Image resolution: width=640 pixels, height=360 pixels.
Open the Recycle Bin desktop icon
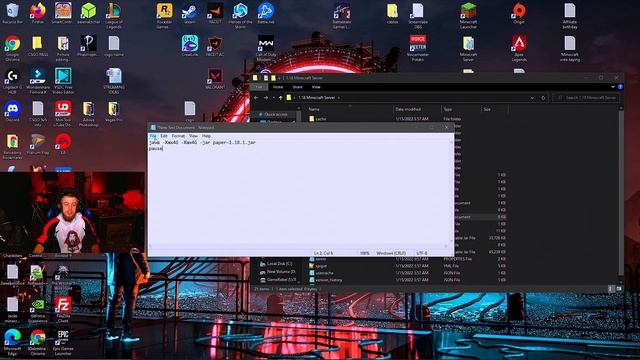point(12,13)
